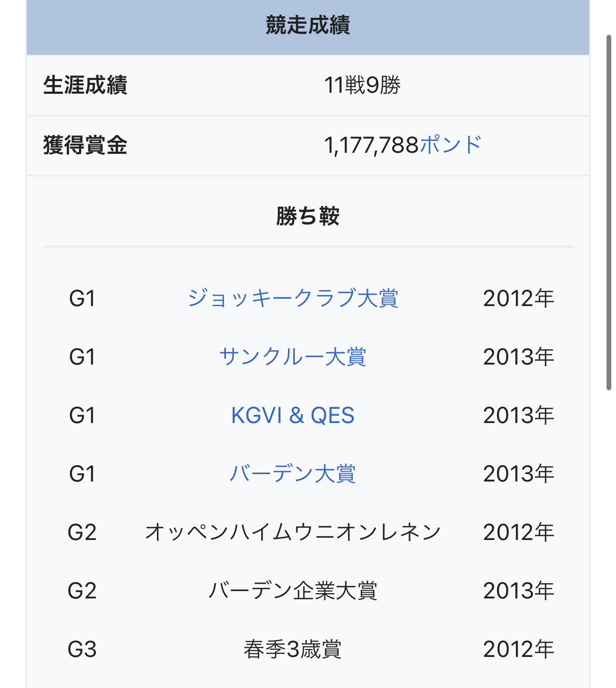Select the 春季3歳賞 race name
Viewport: 616px width, 688px height.
point(293,649)
